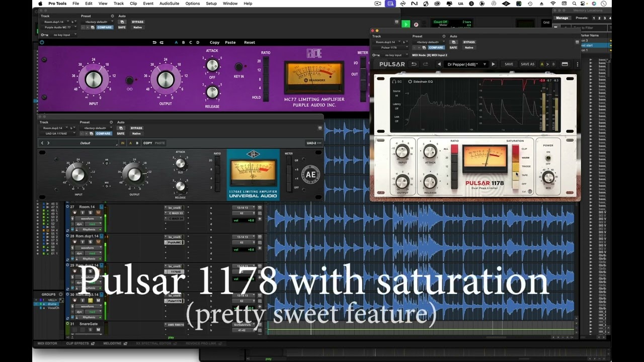Image resolution: width=644 pixels, height=362 pixels.
Task: Click the Pulsar SAVE AS button
Action: pyautogui.click(x=527, y=64)
